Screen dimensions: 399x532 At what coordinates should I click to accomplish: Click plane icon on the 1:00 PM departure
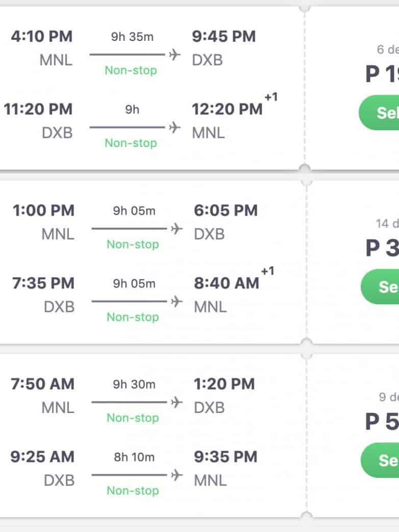click(177, 228)
